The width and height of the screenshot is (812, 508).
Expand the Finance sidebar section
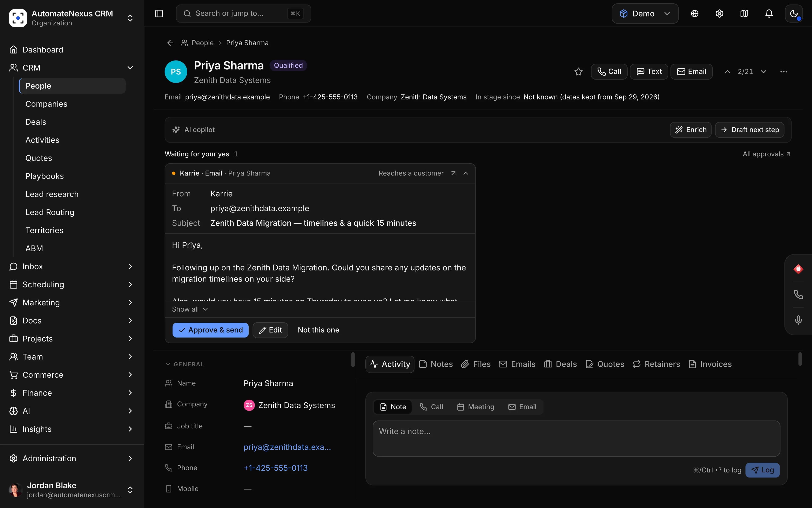[x=130, y=393]
